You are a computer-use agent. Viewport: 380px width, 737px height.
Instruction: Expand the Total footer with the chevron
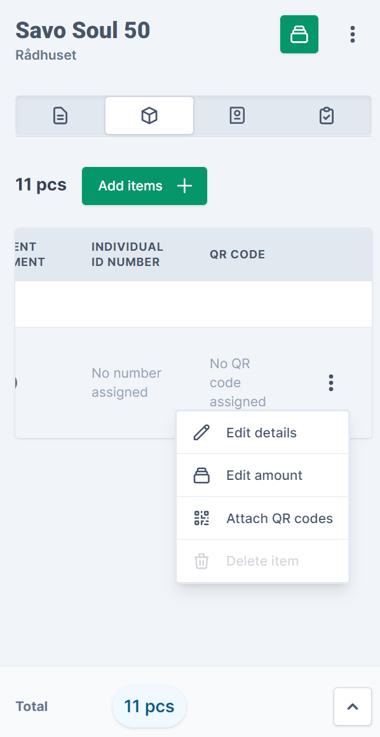[352, 706]
